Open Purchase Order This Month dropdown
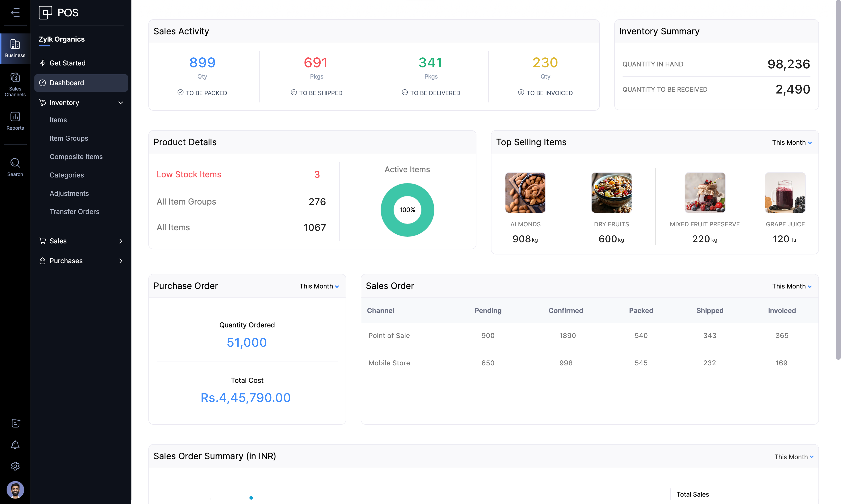 point(319,286)
